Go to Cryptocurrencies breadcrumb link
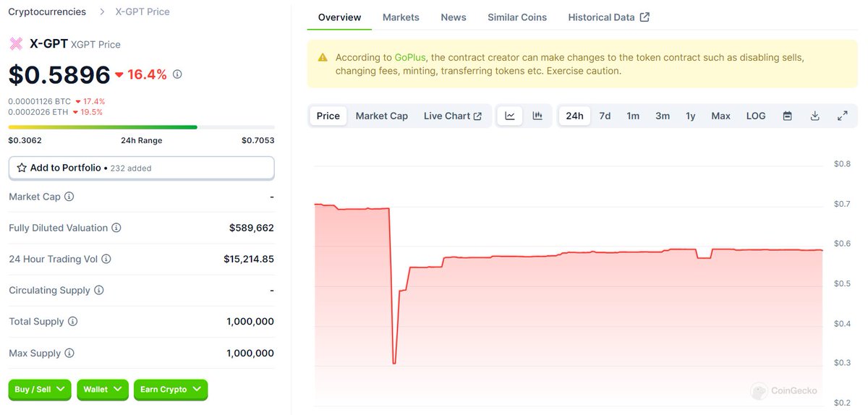Screen dimensions: 868x415 [47, 12]
